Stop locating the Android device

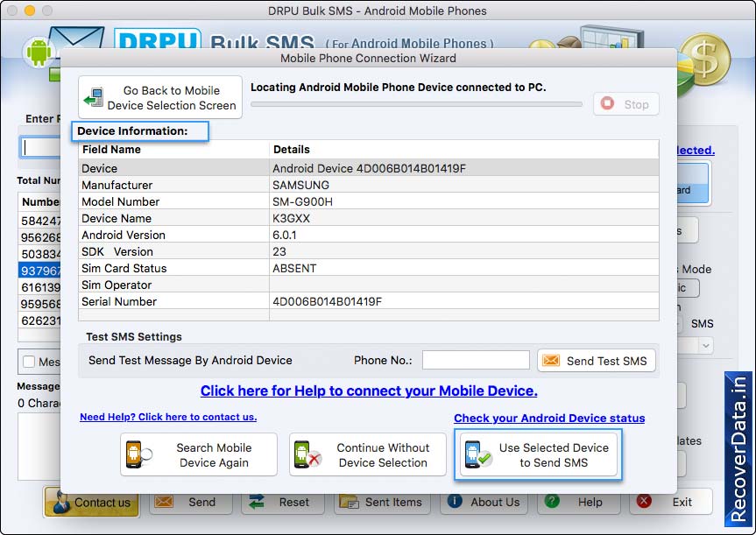(x=625, y=104)
